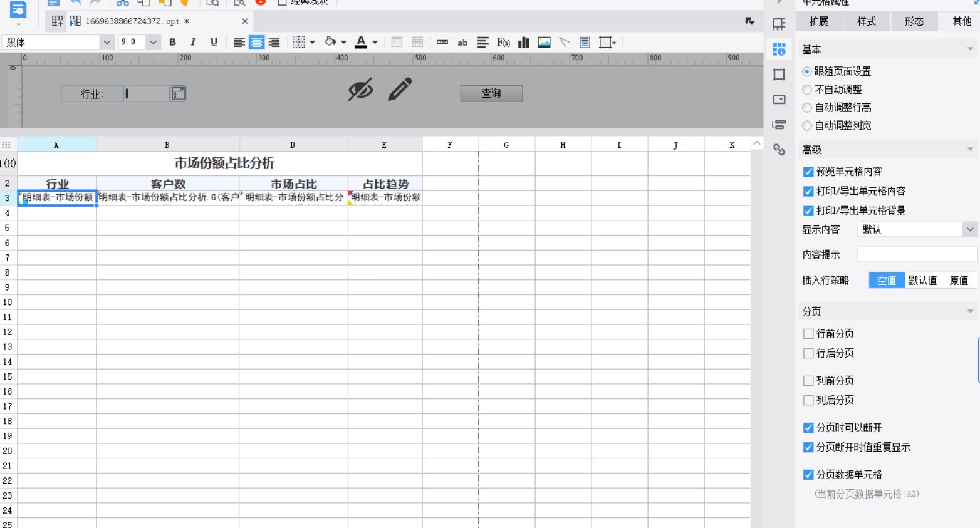Insert an image into the cell
The height and width of the screenshot is (528, 980).
click(544, 42)
